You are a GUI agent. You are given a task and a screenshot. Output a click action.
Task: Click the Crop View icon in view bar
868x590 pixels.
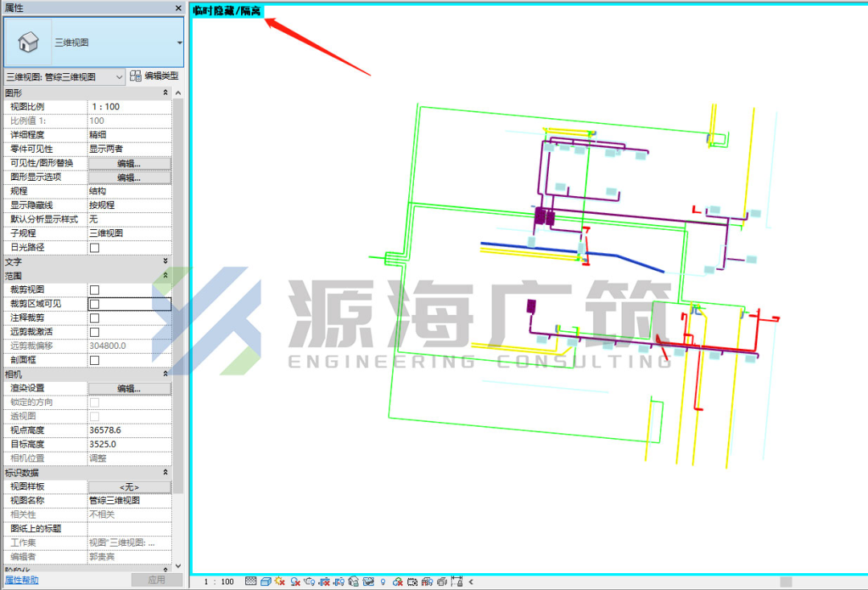tap(325, 582)
